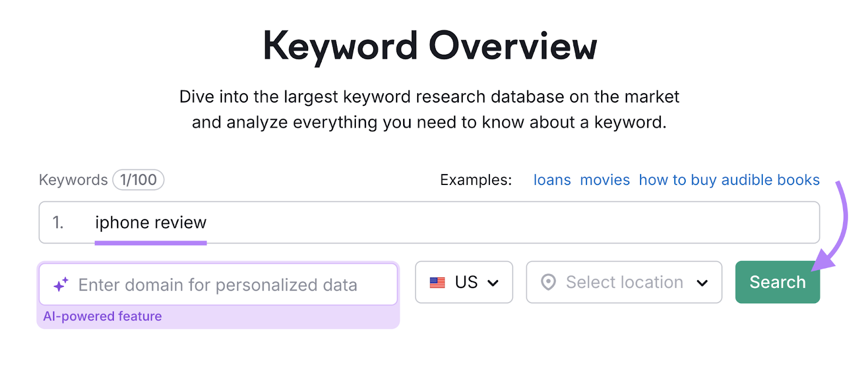
Task: Click the Examples label
Action: tap(475, 180)
